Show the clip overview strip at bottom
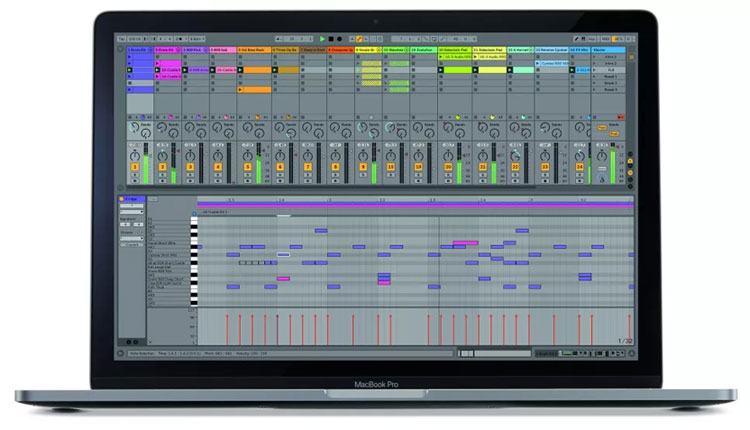 [x=494, y=354]
